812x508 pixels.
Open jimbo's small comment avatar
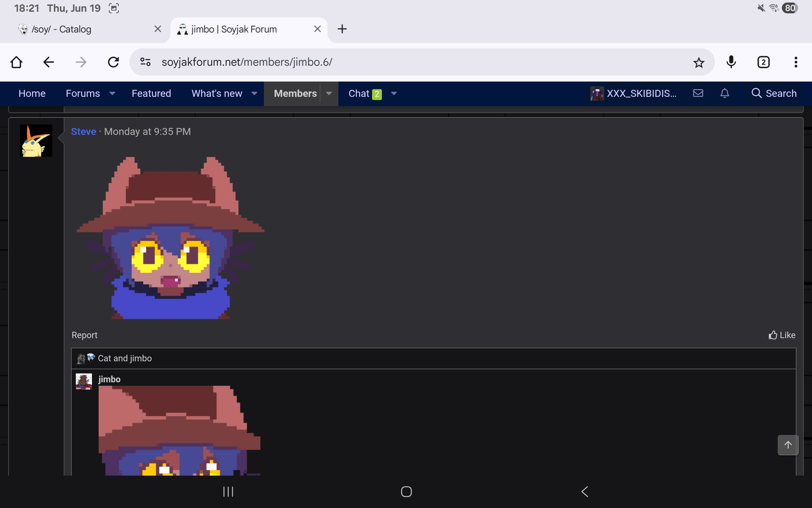point(84,381)
